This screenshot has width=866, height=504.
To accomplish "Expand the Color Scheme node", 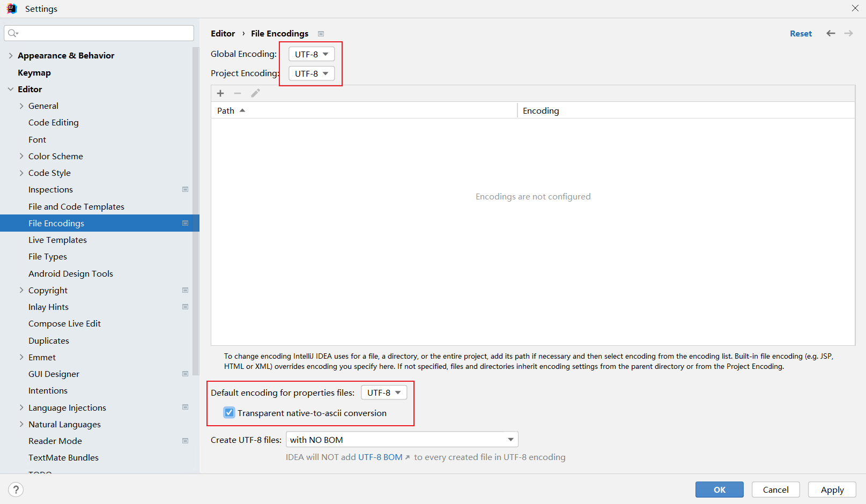I will pos(21,156).
